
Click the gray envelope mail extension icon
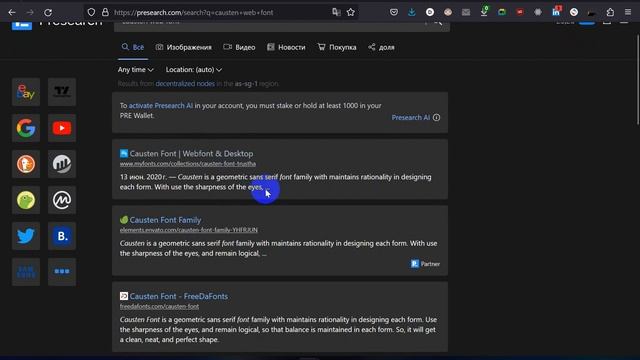(x=466, y=12)
